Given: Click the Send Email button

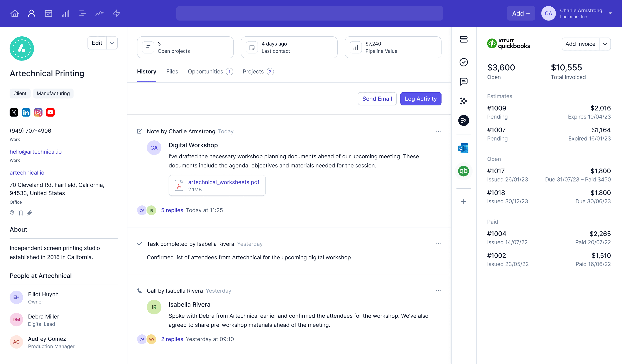Looking at the screenshot, I should (x=377, y=99).
